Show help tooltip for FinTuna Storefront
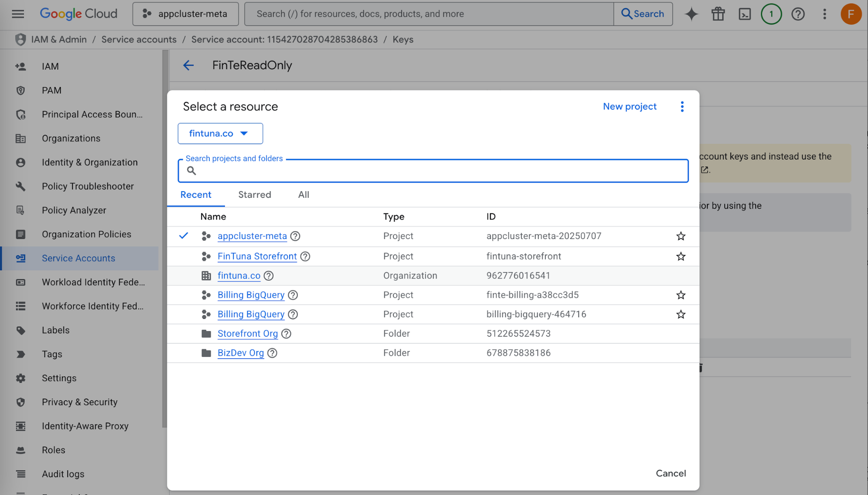The height and width of the screenshot is (495, 868). point(305,256)
